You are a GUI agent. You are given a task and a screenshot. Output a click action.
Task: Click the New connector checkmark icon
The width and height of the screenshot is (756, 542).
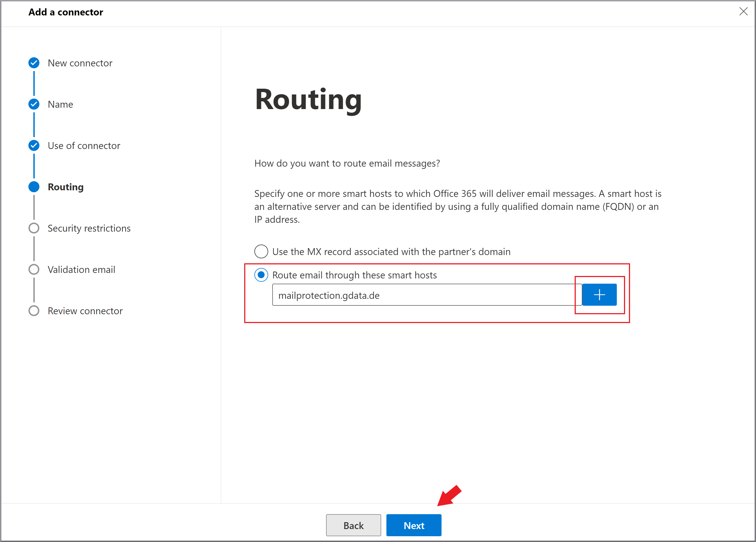pos(34,63)
